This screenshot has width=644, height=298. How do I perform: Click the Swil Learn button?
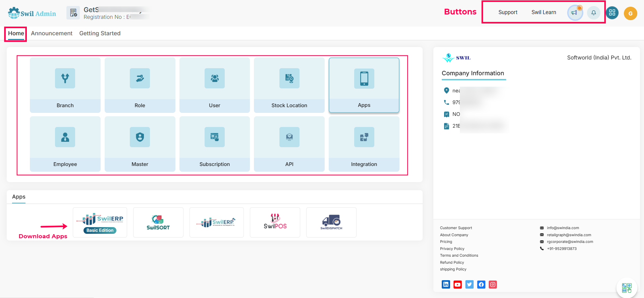(544, 12)
